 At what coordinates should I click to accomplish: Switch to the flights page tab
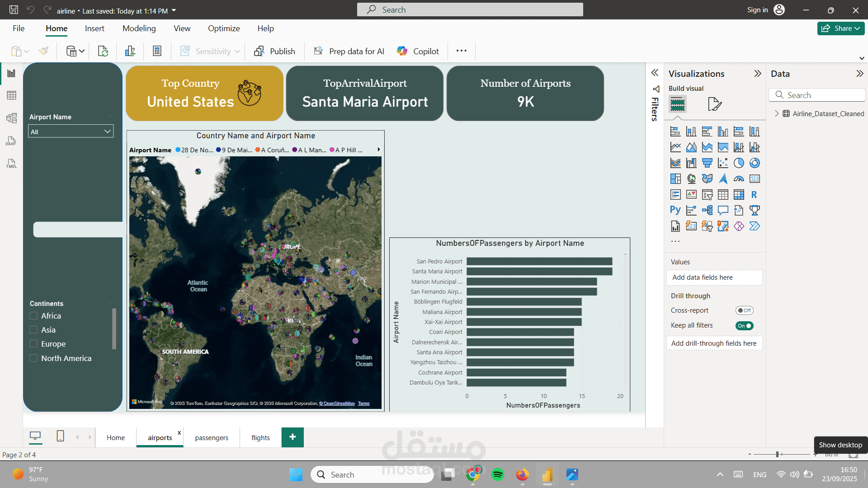260,437
